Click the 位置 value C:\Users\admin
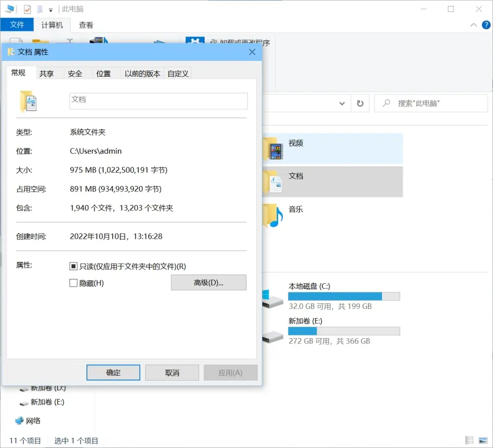The width and height of the screenshot is (493, 448). pyautogui.click(x=96, y=151)
